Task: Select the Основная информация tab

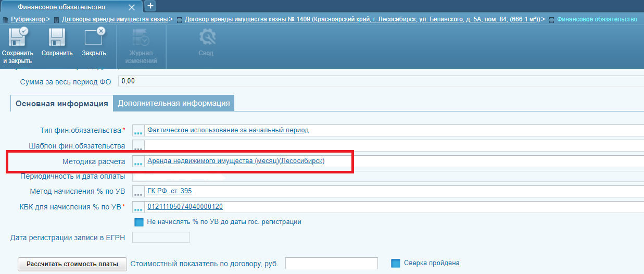Action: 61,103
